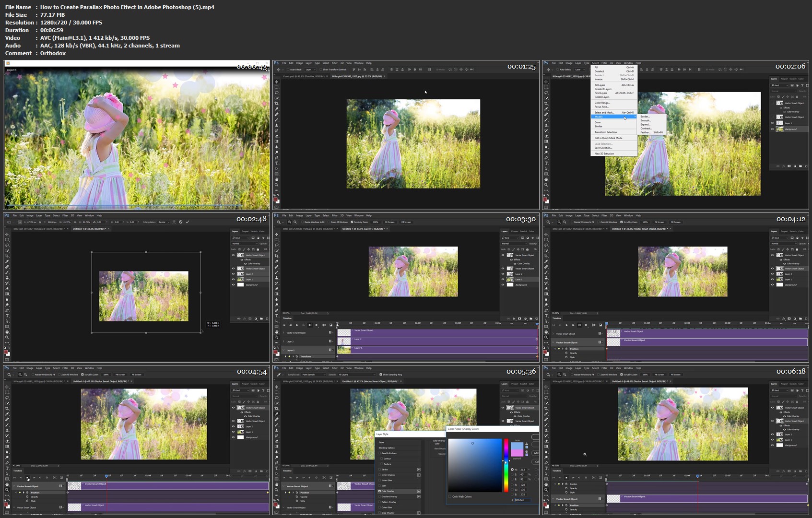Click the foreground color swatch in 00:01:25 frame
Viewport: 812px width, 518px height.
(x=275, y=200)
